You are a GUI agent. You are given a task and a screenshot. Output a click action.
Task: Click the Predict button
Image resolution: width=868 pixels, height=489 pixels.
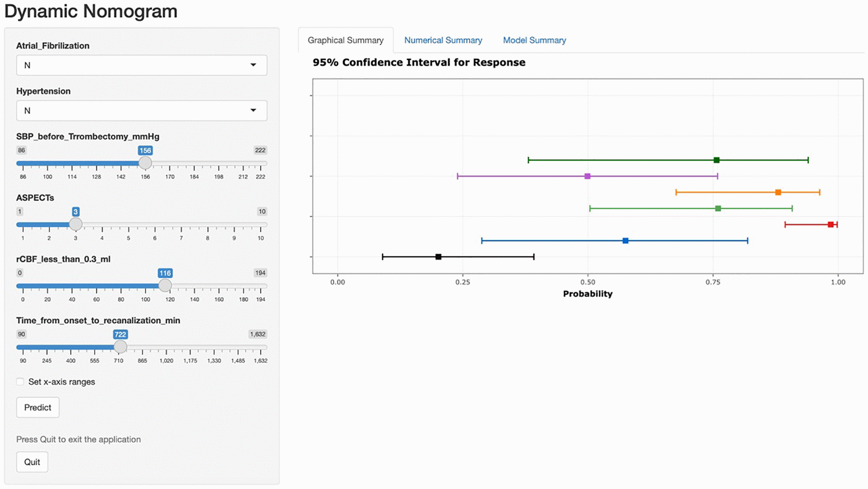pyautogui.click(x=38, y=407)
